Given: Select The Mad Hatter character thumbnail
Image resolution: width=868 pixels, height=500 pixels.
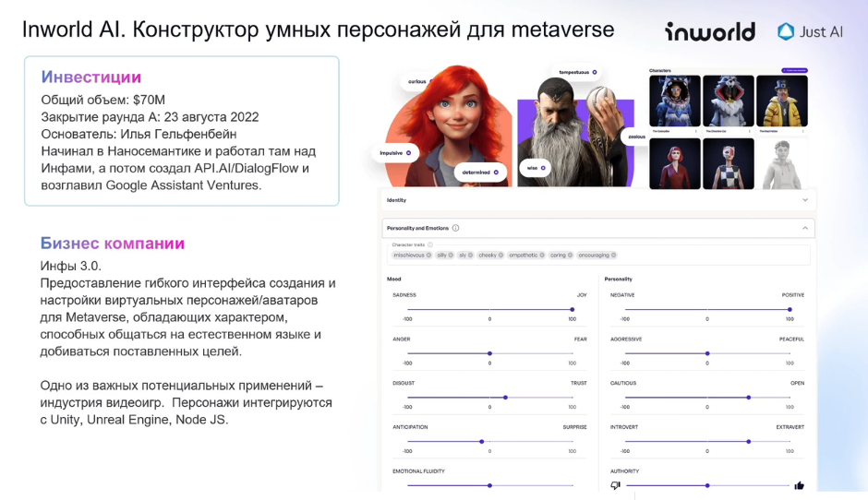Looking at the screenshot, I should coord(781,101).
